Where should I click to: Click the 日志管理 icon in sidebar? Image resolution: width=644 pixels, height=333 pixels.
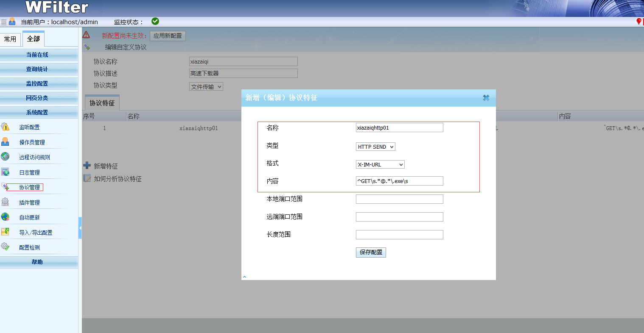click(5, 172)
